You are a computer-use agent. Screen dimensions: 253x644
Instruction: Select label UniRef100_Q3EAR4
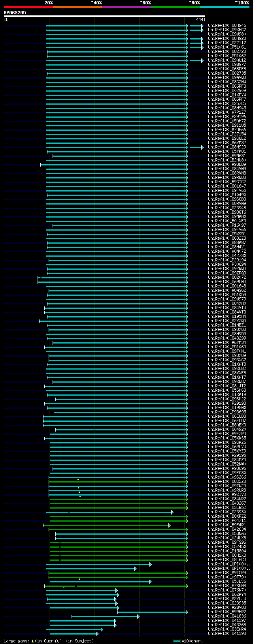tap(227, 629)
